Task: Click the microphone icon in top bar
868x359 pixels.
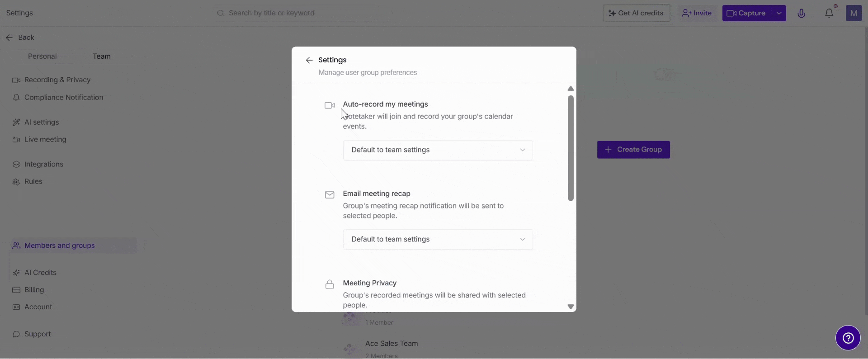Action: pyautogui.click(x=801, y=13)
